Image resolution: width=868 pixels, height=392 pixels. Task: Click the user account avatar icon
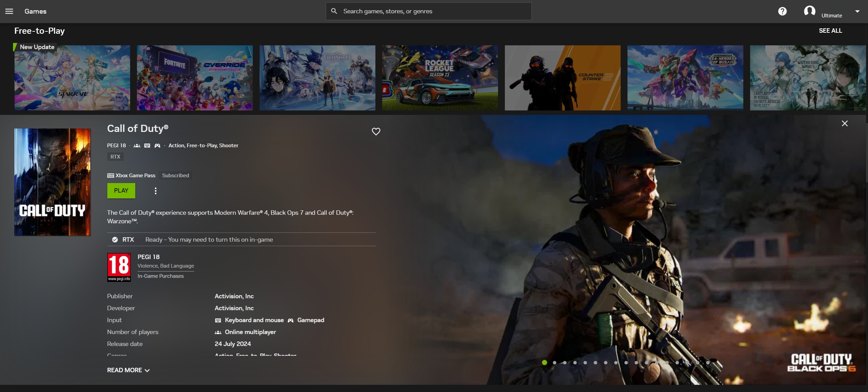809,11
